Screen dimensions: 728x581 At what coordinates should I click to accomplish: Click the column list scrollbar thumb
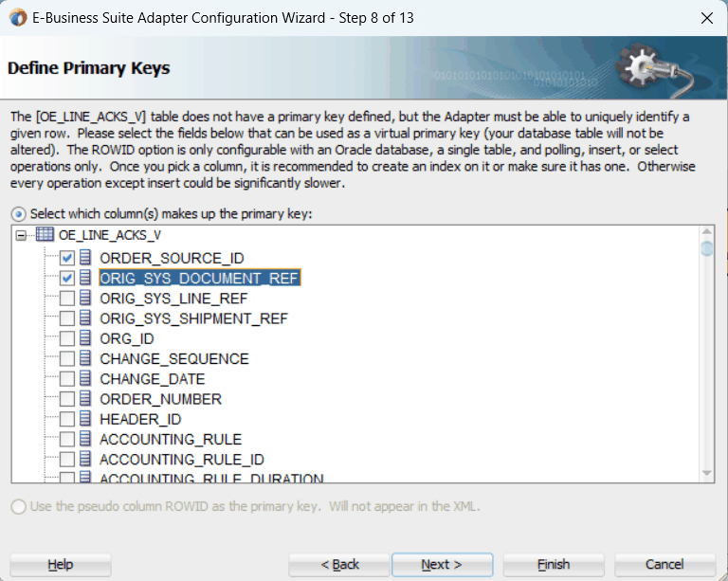tap(706, 248)
